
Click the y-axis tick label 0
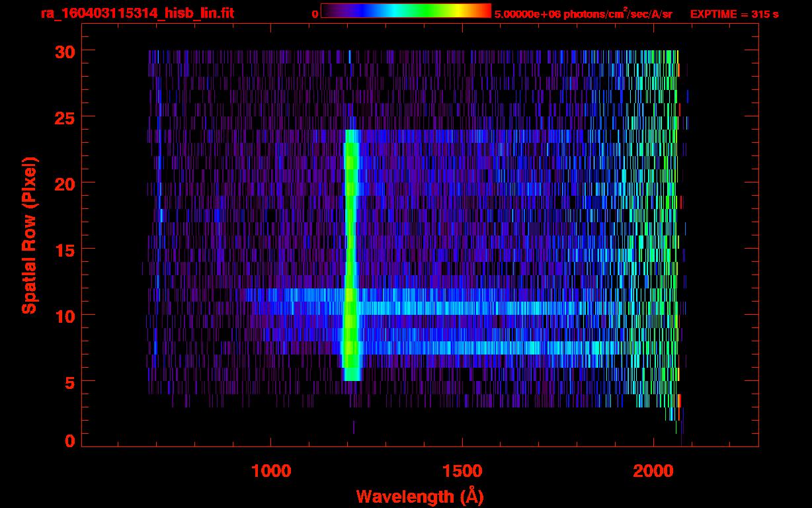point(69,441)
